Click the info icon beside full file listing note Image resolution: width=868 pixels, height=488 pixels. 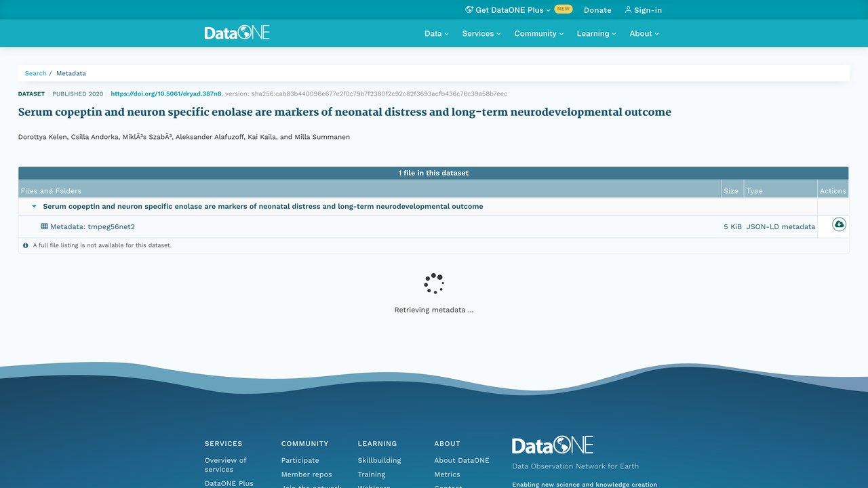pyautogui.click(x=26, y=245)
